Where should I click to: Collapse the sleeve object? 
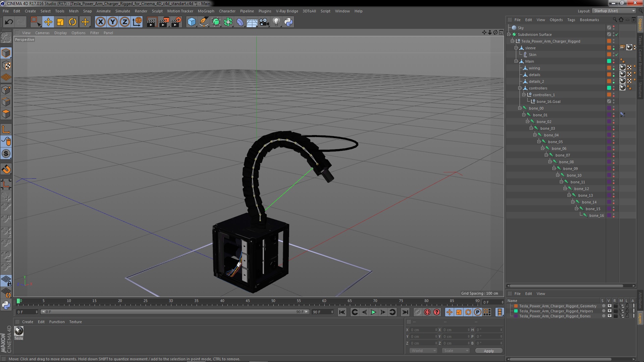click(516, 48)
